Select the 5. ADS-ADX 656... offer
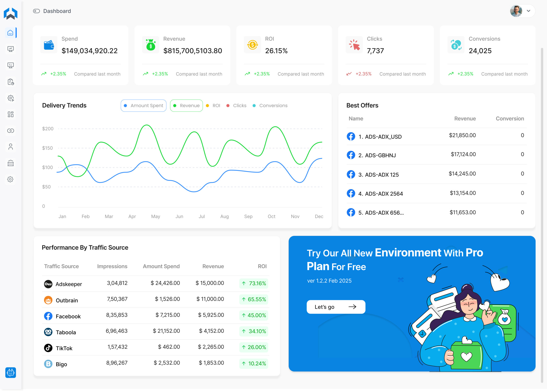This screenshot has height=392, width=547. point(437,212)
